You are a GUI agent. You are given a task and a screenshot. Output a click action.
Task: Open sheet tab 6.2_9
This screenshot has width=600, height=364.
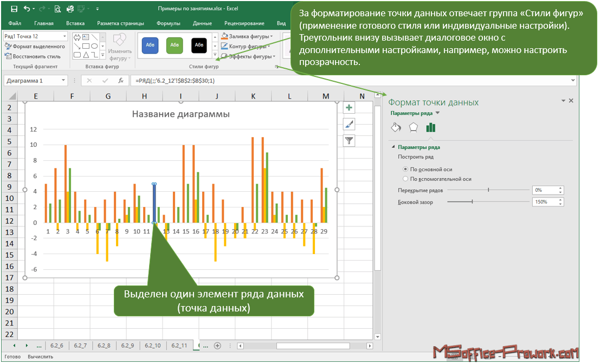point(127,346)
